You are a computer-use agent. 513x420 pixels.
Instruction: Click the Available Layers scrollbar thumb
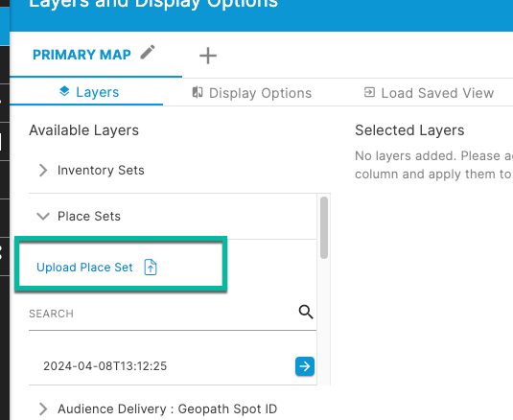pyautogui.click(x=324, y=227)
